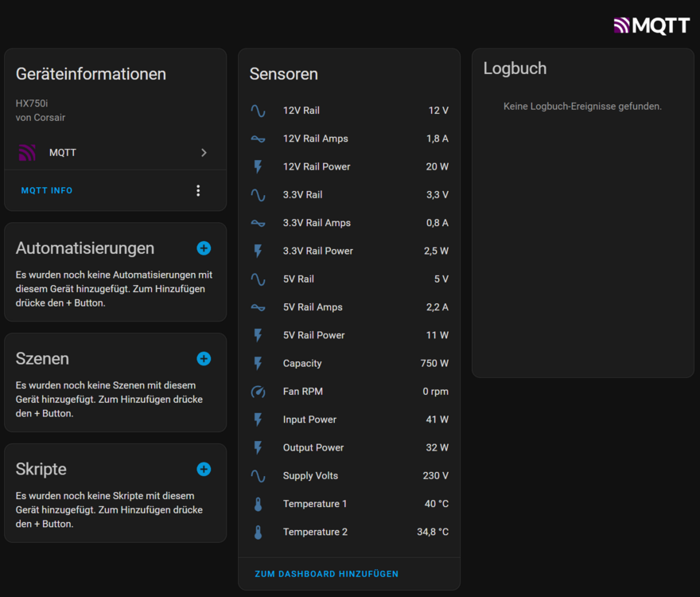Open the 3.3V Rail sensor entry
Image resolution: width=700 pixels, height=597 pixels.
[349, 195]
